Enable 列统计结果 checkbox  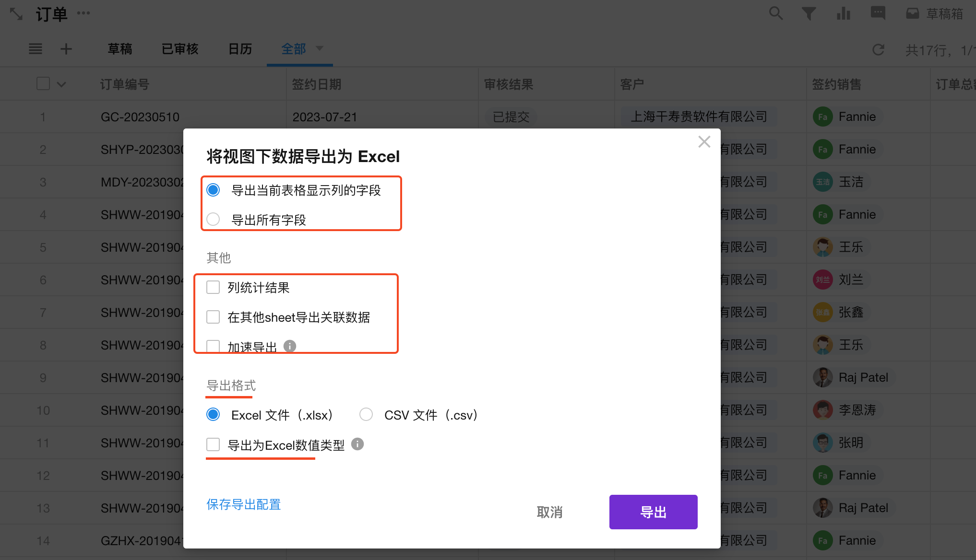tap(213, 287)
